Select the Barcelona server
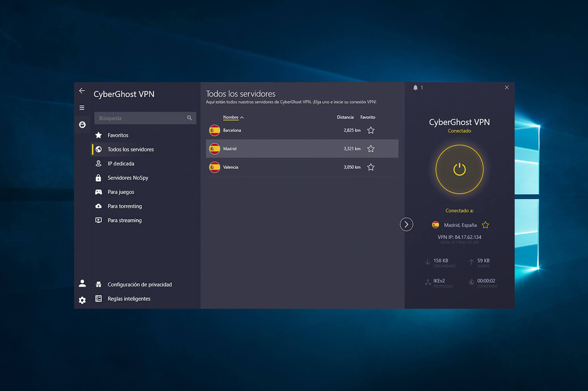 point(302,130)
